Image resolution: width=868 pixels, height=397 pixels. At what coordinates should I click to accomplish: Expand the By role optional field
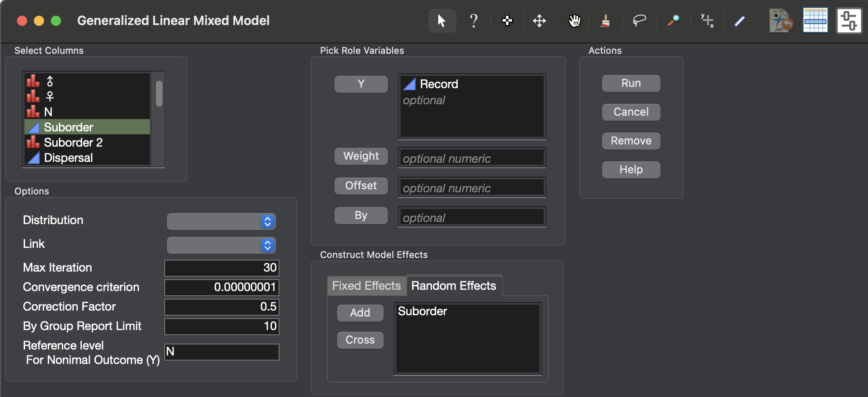pos(471,217)
